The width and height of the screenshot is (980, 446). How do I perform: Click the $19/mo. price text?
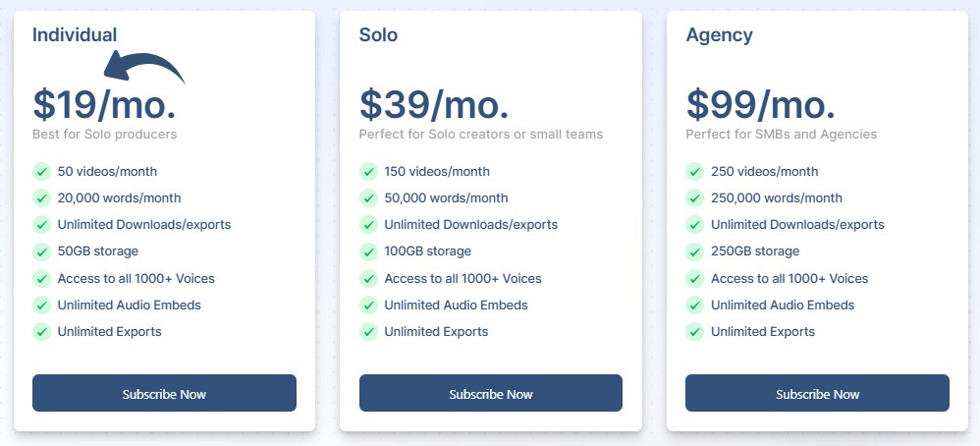point(105,103)
